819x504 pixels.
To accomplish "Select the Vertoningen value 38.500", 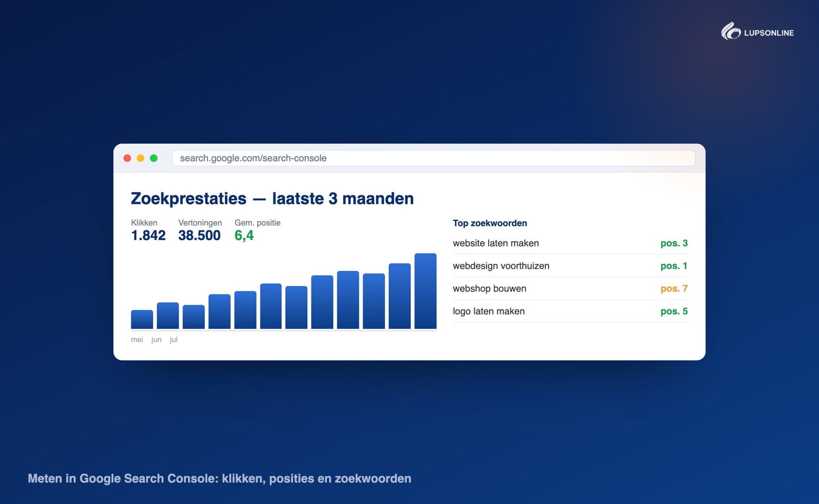I will click(x=199, y=236).
